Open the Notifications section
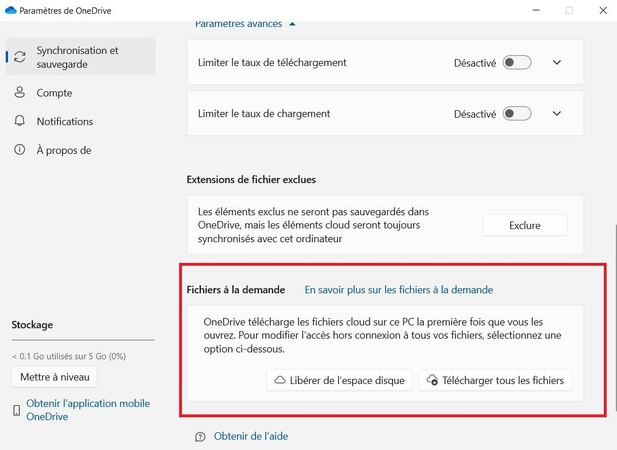 click(x=65, y=121)
